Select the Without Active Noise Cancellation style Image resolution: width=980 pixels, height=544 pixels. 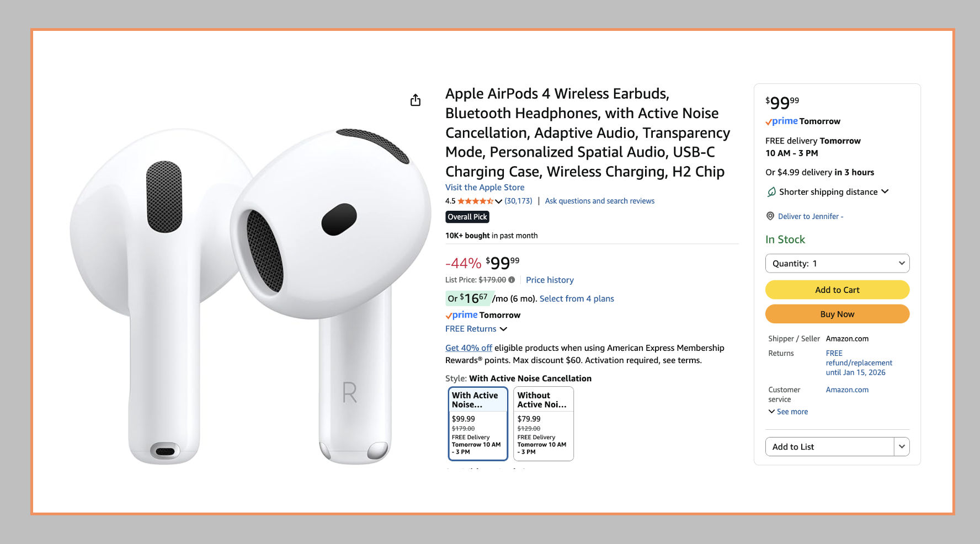click(544, 423)
